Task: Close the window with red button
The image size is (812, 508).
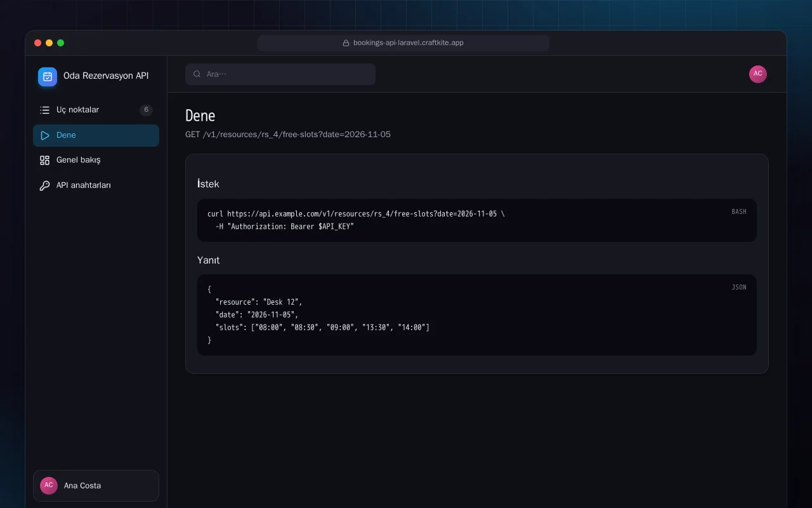Action: [38, 43]
